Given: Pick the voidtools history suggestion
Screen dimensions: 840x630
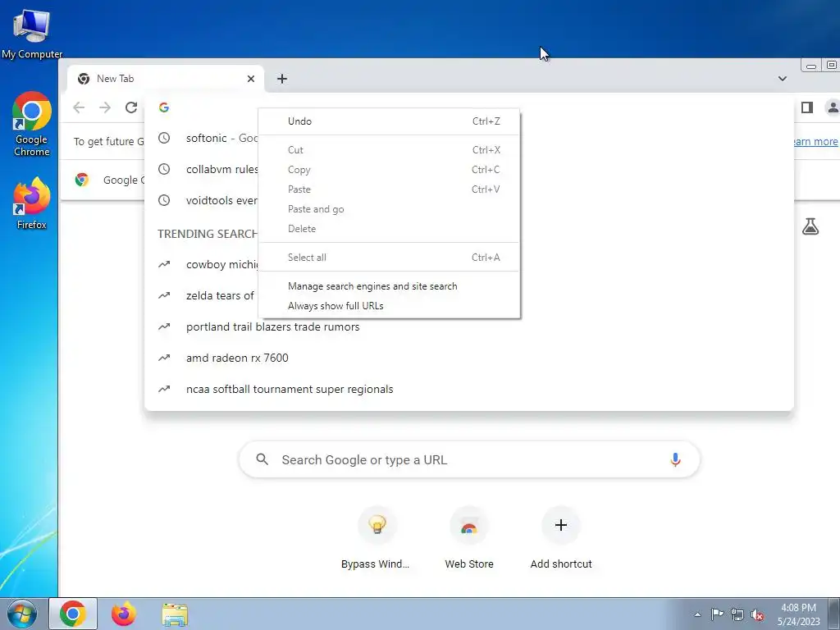Looking at the screenshot, I should click(x=202, y=200).
